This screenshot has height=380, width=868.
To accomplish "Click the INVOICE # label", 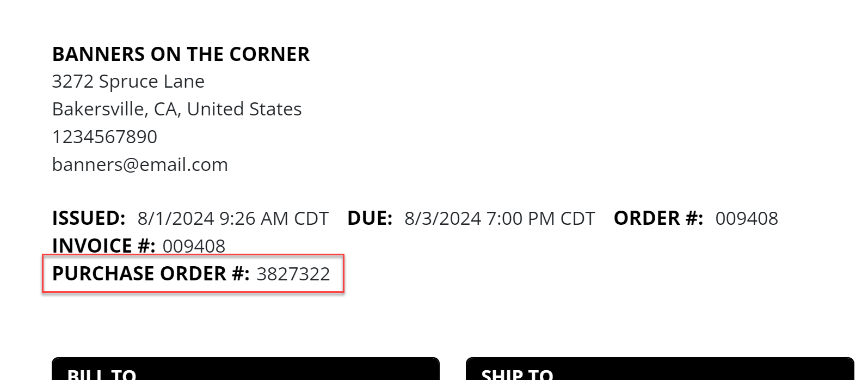I will coord(104,246).
